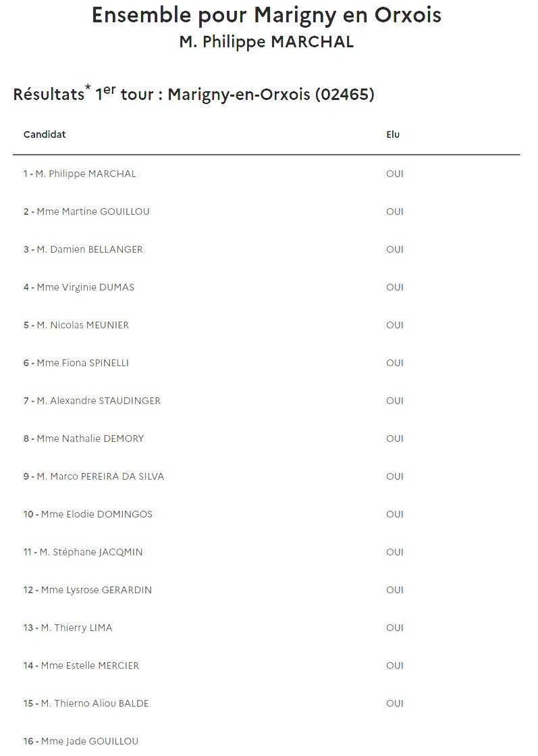
Task: Click the OUI value for Estelle MERCIER
Action: coord(395,665)
